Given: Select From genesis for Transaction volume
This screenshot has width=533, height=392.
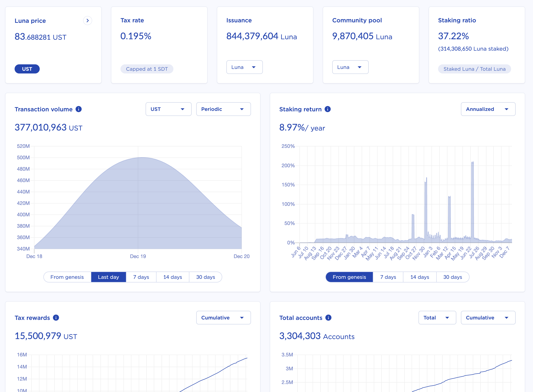Looking at the screenshot, I should tap(67, 277).
